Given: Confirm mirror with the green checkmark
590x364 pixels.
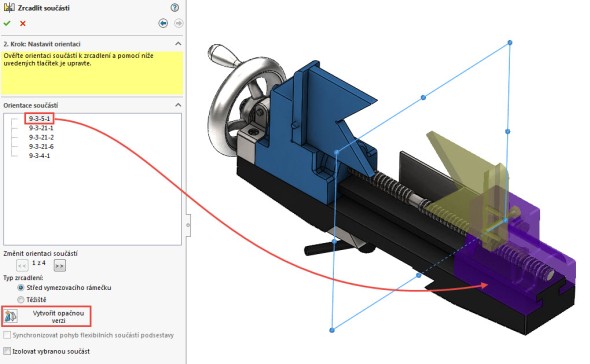Looking at the screenshot, I should pos(7,23).
